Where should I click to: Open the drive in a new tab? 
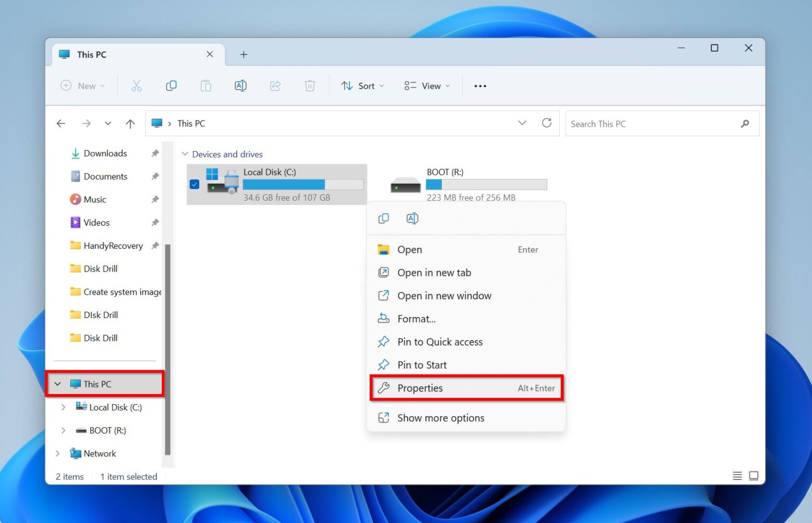(x=434, y=273)
